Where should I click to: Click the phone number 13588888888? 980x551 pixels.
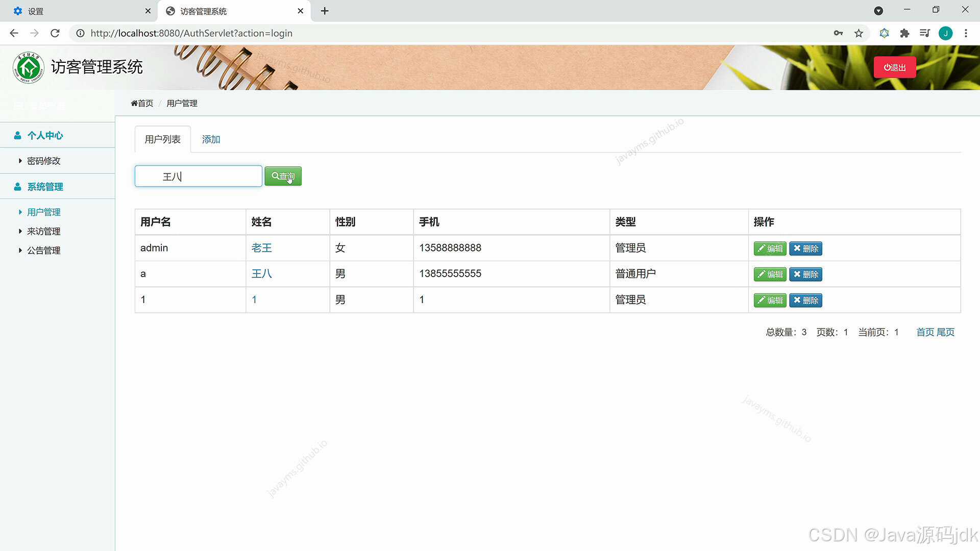tap(450, 248)
